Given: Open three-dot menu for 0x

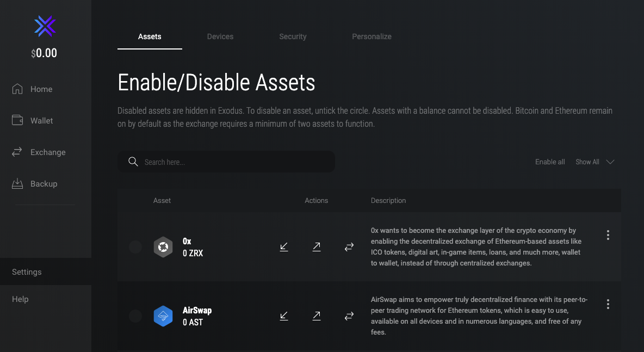Looking at the screenshot, I should [x=608, y=235].
